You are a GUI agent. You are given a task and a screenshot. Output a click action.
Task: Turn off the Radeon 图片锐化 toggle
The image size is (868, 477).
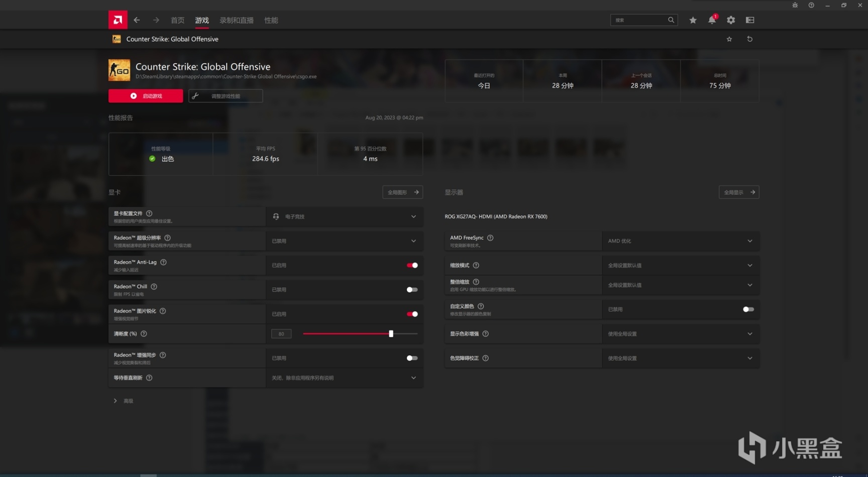click(412, 314)
